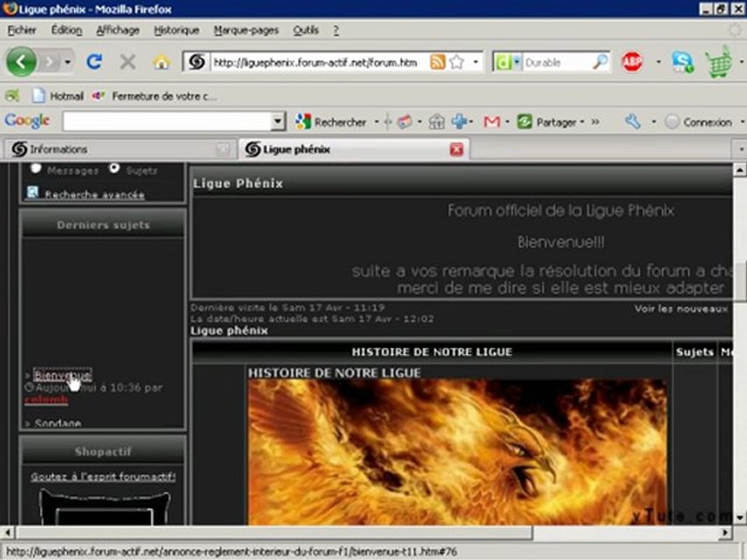
Task: Open the Historique menu
Action: click(x=177, y=30)
